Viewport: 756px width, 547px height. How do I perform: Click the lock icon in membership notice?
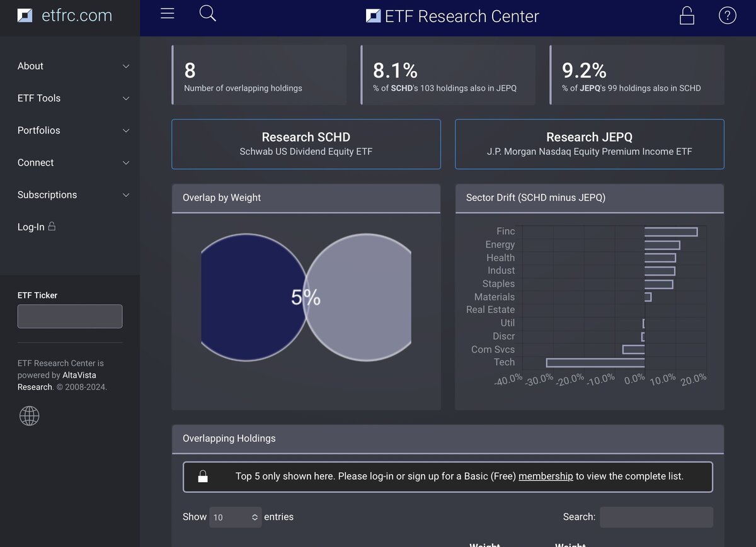203,477
